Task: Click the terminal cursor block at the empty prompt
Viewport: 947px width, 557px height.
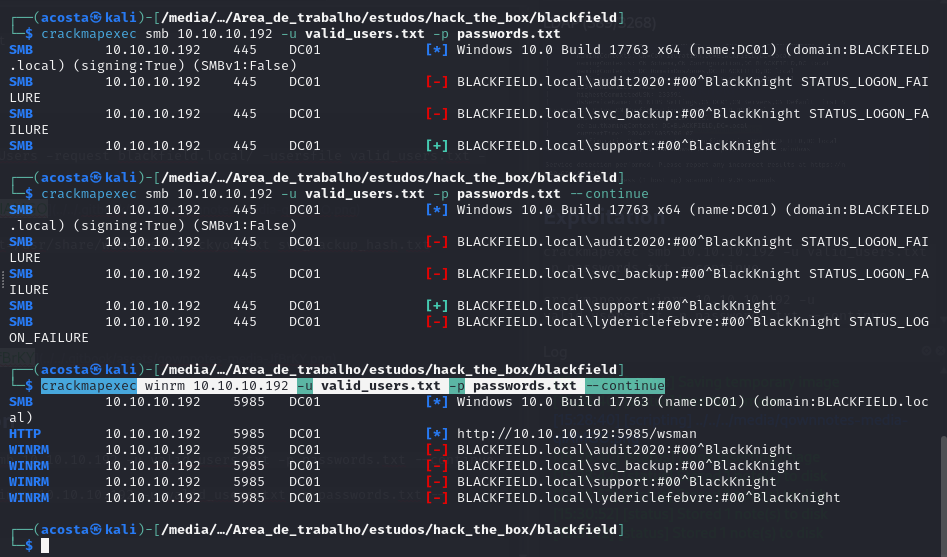Action: (x=45, y=546)
